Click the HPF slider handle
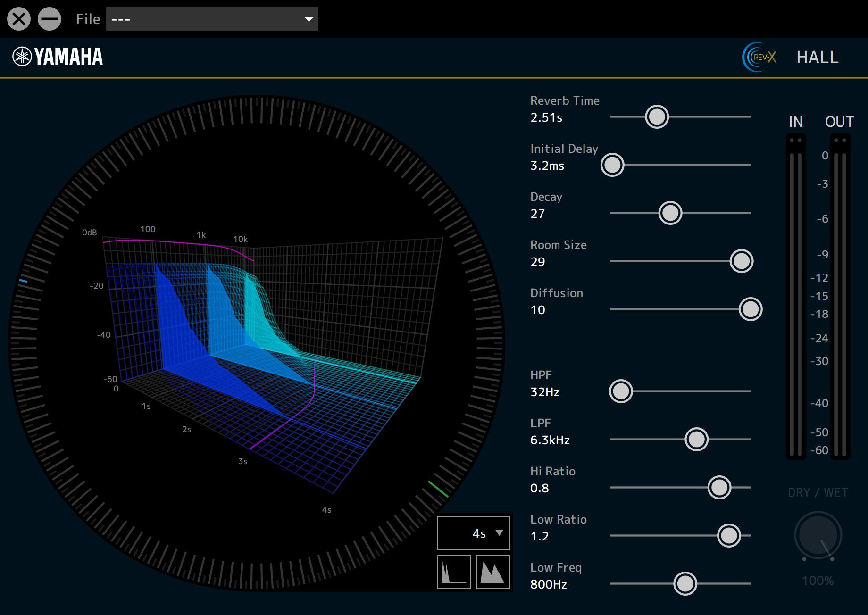Viewport: 868px width, 615px height. pos(620,391)
